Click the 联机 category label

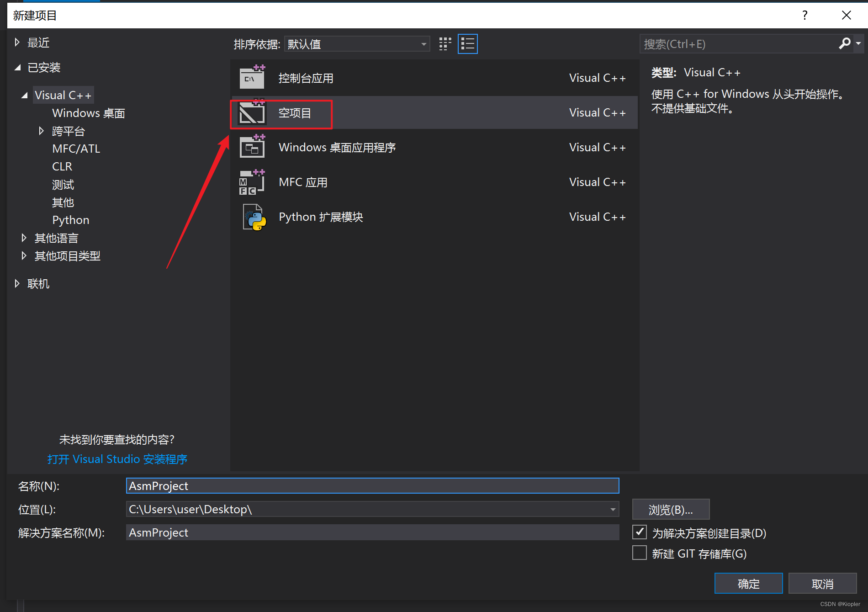click(38, 283)
